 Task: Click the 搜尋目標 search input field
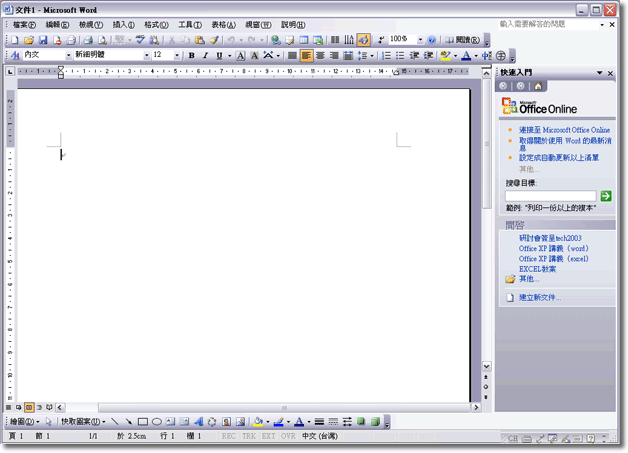coord(551,196)
